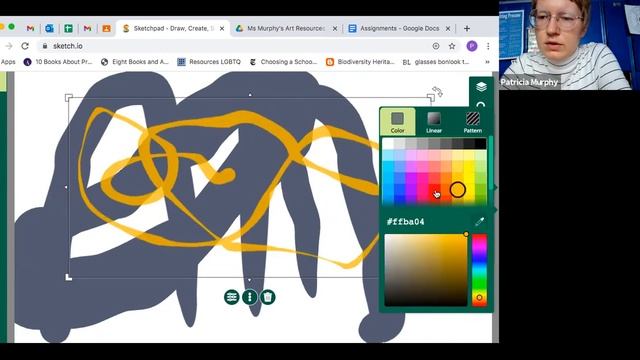Screen dimensions: 640x360
Task: Click the browser forward arrow
Action: (x=9, y=46)
